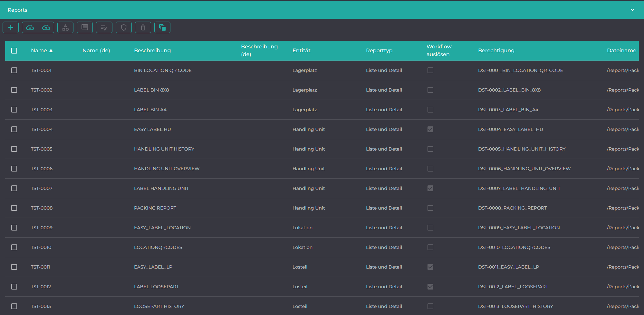Click the Berechtigung column header

(x=496, y=50)
